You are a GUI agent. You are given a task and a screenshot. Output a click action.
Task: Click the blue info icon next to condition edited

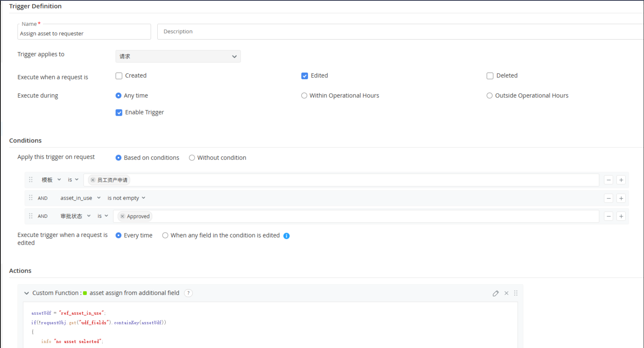coord(286,236)
